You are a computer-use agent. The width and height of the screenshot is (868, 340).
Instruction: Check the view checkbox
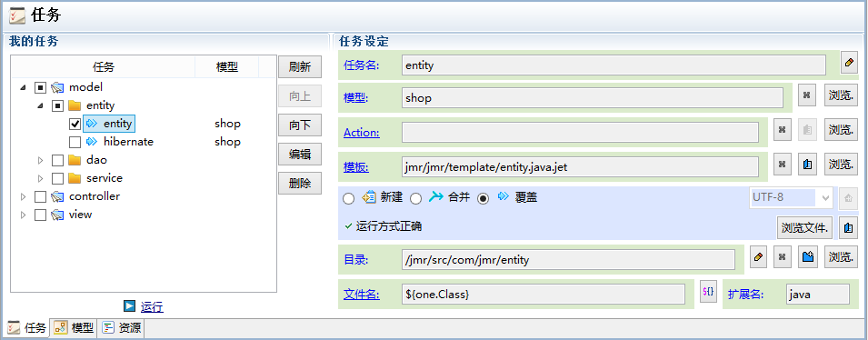[x=40, y=215]
